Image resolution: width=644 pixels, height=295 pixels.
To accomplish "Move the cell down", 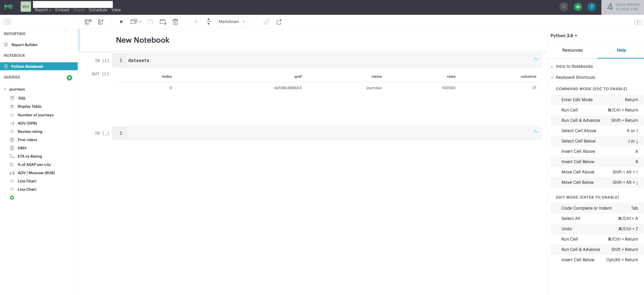I will point(163,22).
